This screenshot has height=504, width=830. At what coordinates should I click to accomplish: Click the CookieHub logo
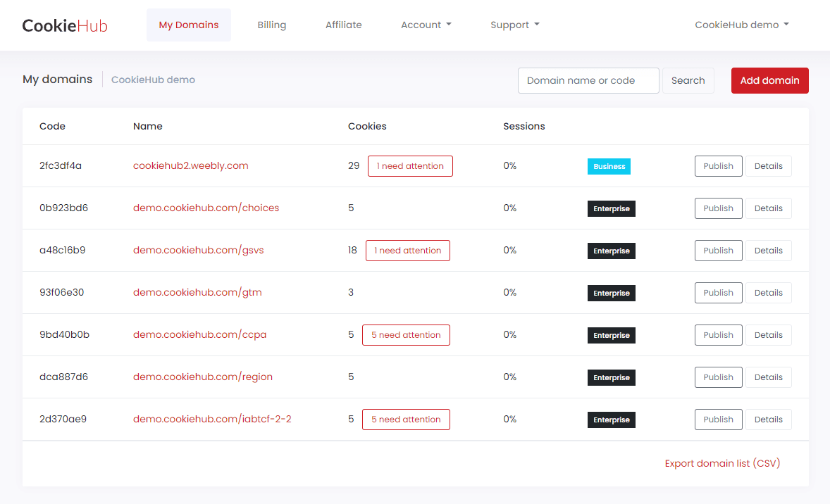tap(65, 25)
